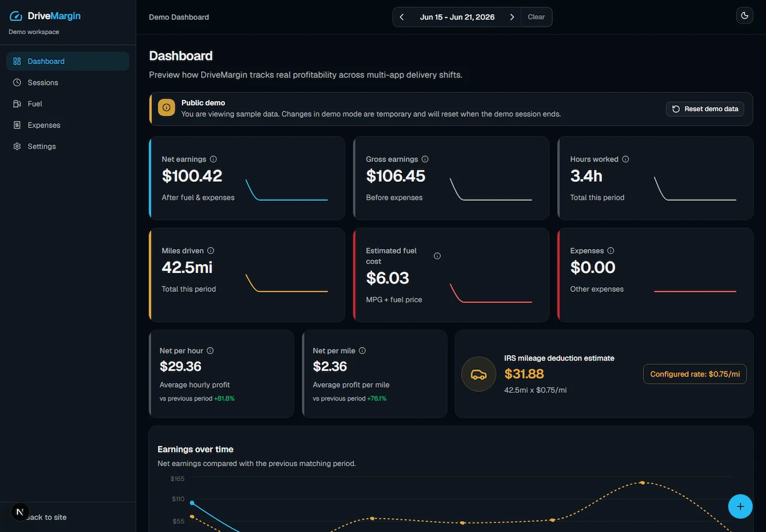The image size is (766, 532).
Task: Click the Next.js N badge icon
Action: tap(20, 512)
